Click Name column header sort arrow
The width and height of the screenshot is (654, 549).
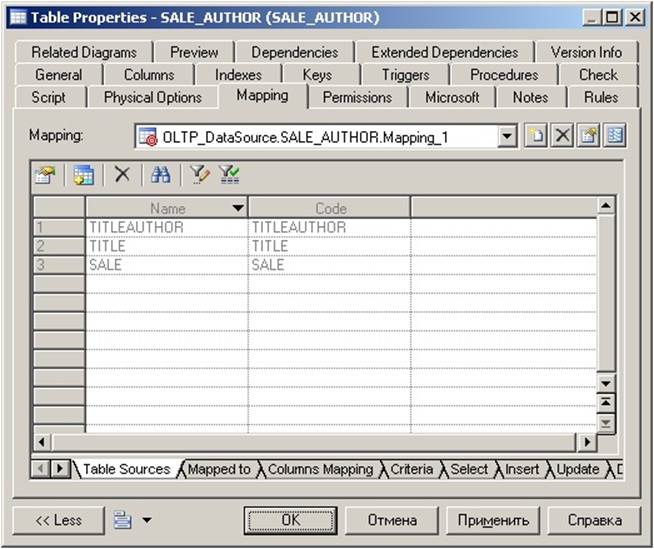pos(238,208)
